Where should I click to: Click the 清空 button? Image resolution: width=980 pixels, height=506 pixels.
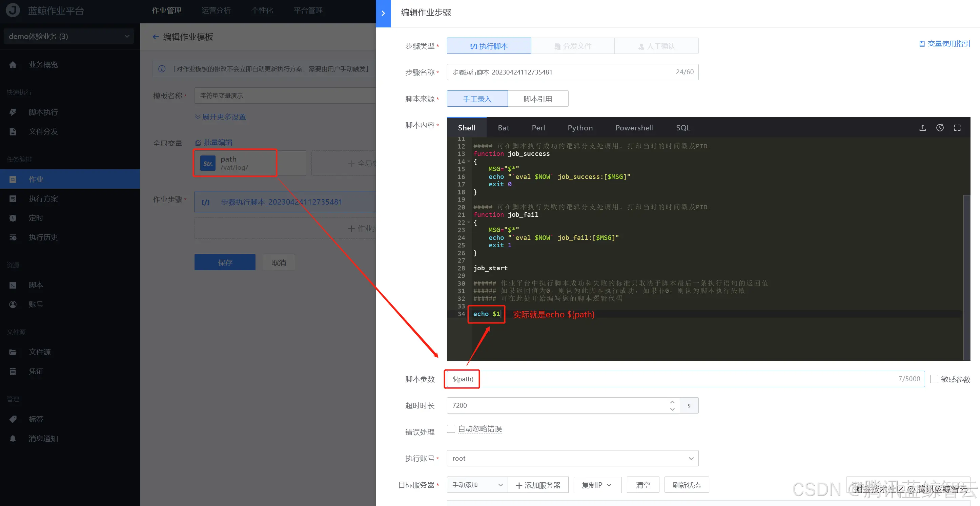pos(643,485)
